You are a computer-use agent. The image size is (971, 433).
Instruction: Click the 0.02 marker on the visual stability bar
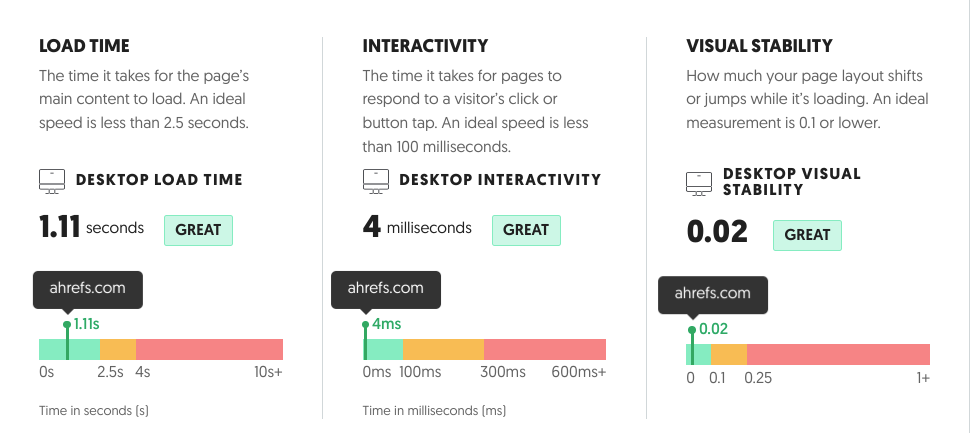[x=709, y=329]
